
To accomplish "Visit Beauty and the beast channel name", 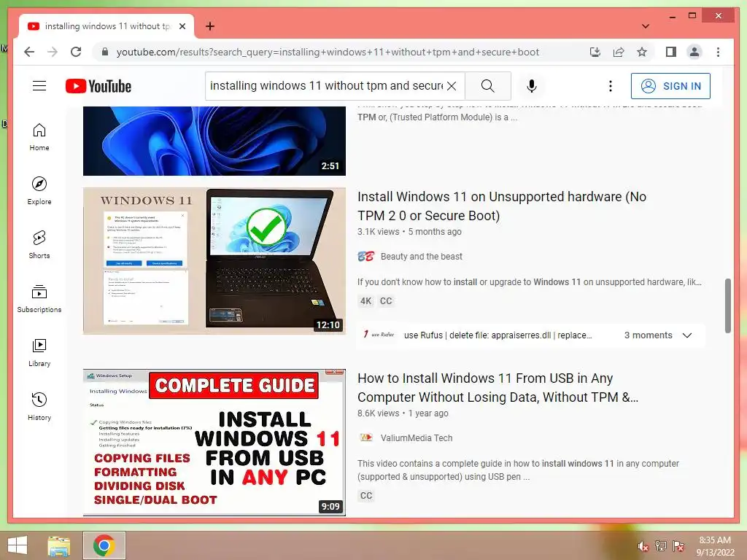I will [x=421, y=257].
